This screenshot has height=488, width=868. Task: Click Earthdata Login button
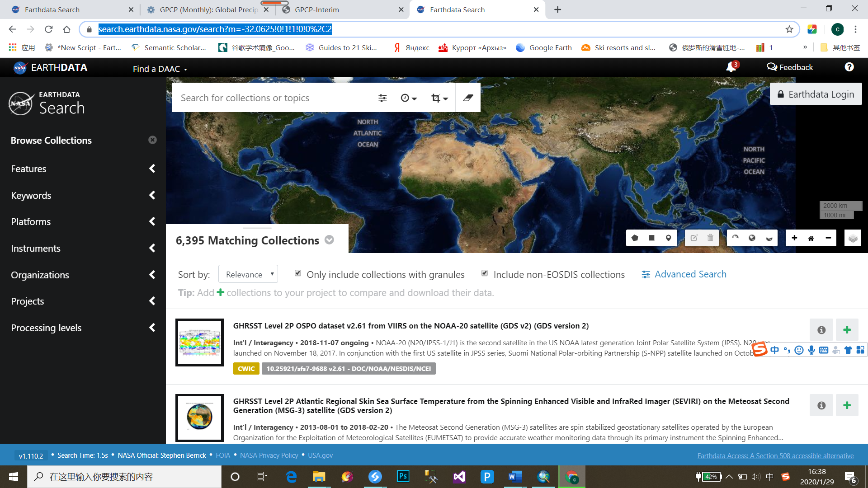(x=816, y=94)
